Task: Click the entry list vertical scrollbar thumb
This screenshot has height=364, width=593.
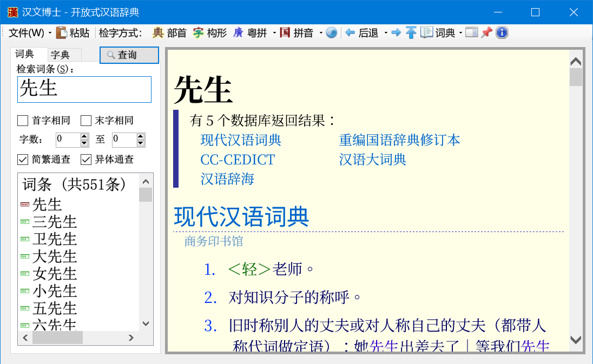Action: (146, 195)
